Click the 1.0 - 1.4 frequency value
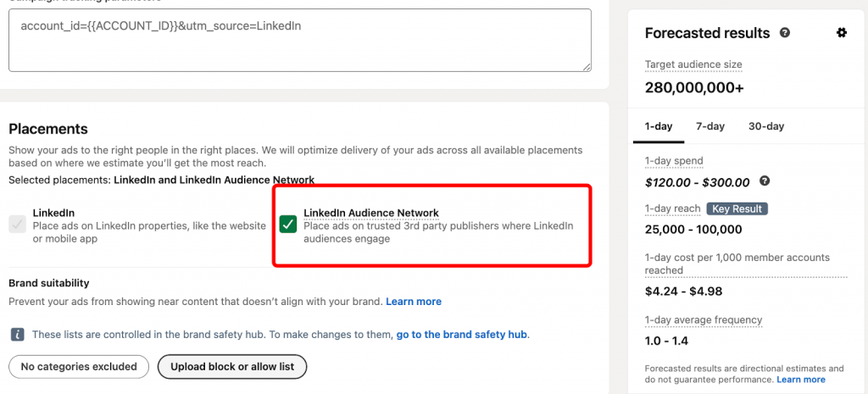868x394 pixels. coord(666,341)
